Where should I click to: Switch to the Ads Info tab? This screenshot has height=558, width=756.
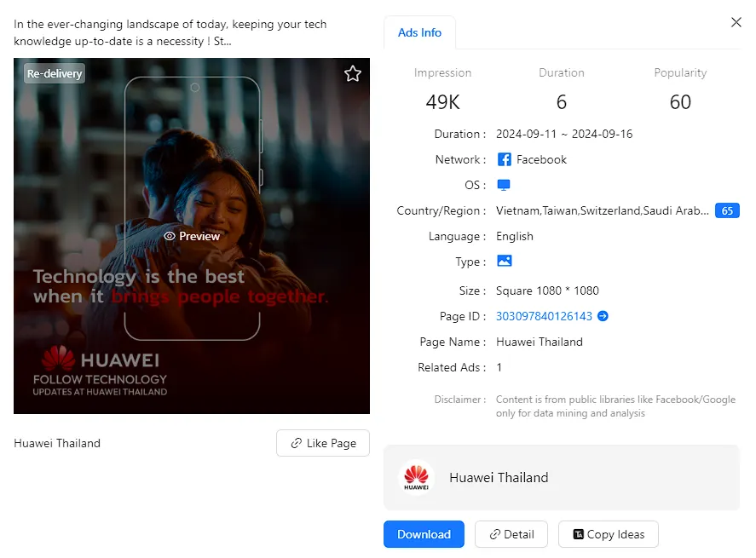(419, 32)
